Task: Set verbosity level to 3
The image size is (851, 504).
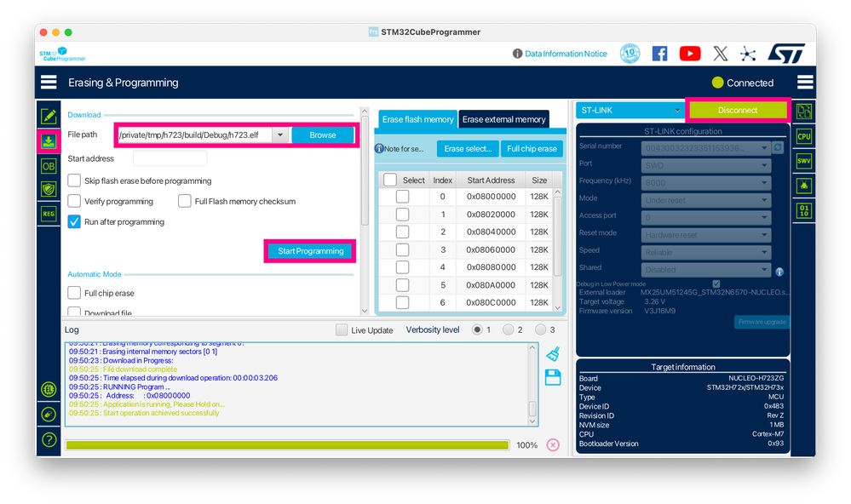Action: [540, 329]
